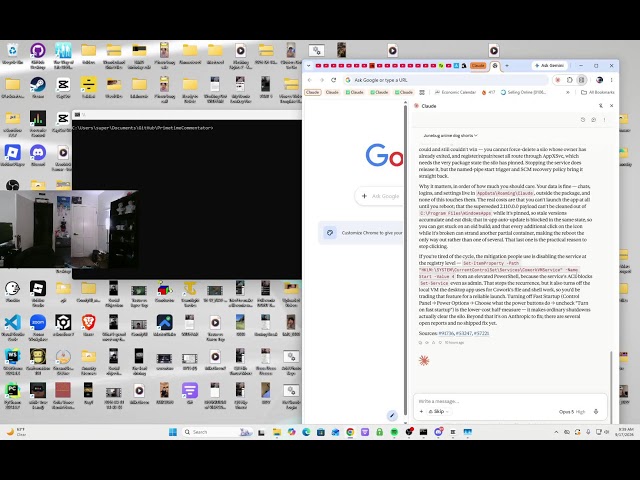Screen dimensions: 640x480
Task: Open the 'Opus 5 High' model selector
Action: (x=572, y=412)
